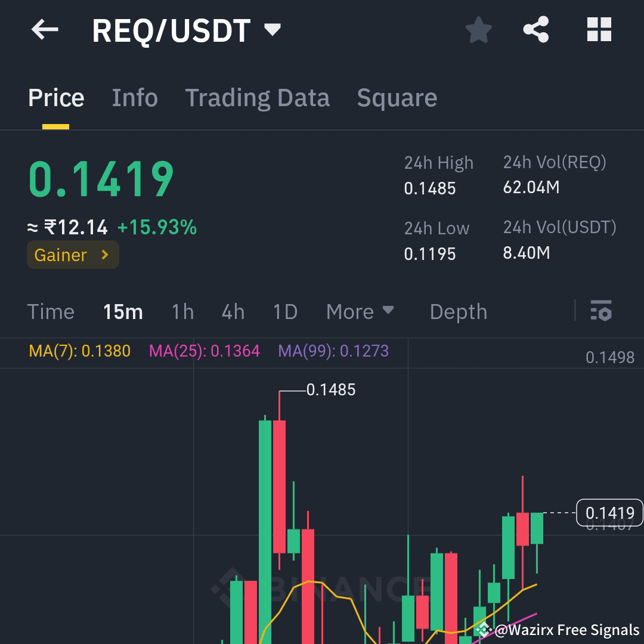Enable the 4h timeframe
The width and height of the screenshot is (644, 644).
pos(233,311)
